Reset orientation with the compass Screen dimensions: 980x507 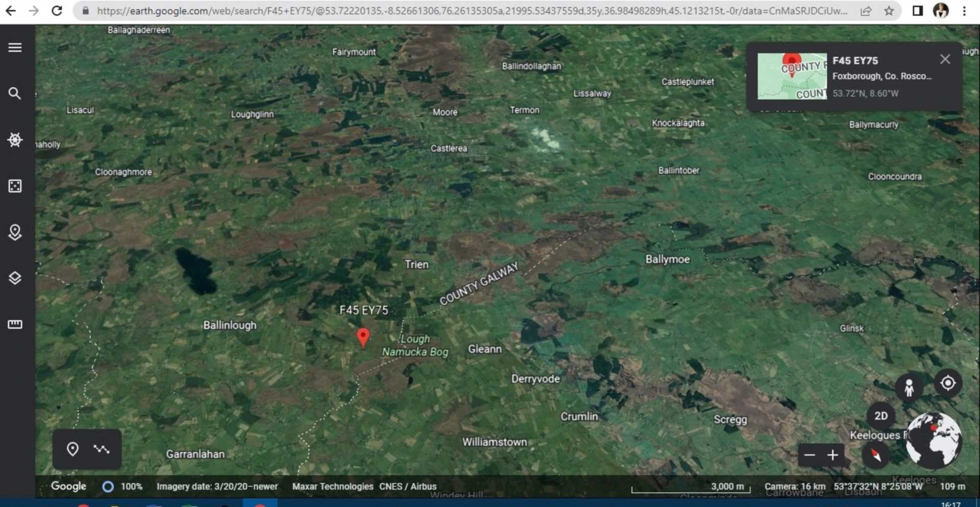coord(875,454)
